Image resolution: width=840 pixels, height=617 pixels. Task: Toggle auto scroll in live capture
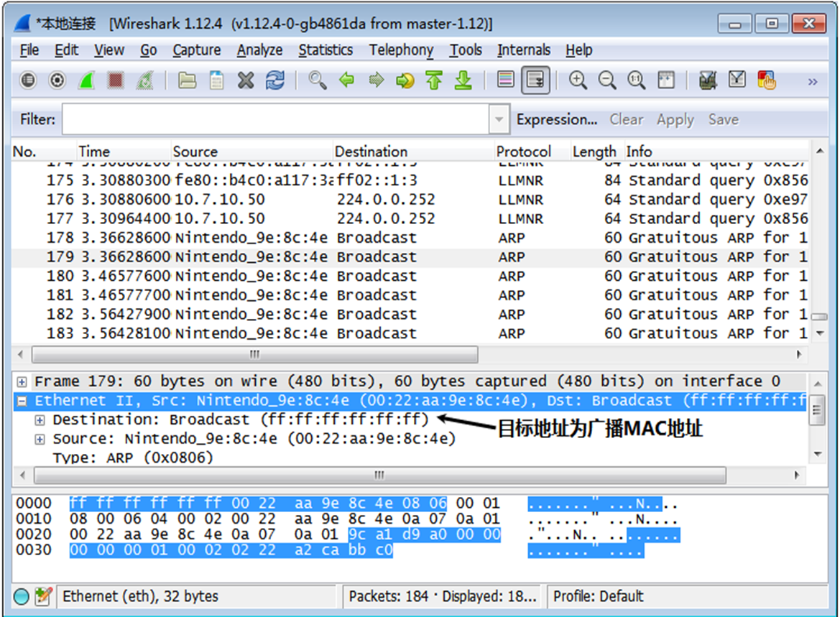tap(535, 80)
